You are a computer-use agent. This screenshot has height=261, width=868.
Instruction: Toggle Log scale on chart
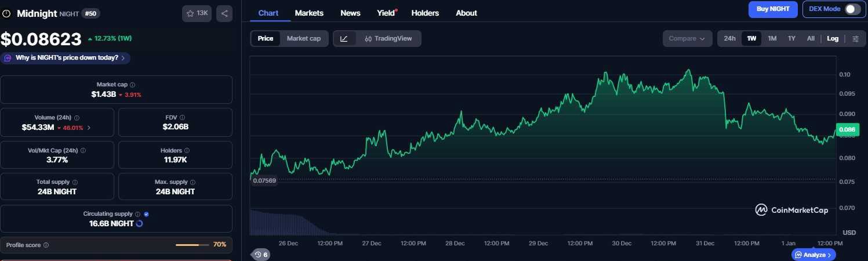(833, 38)
